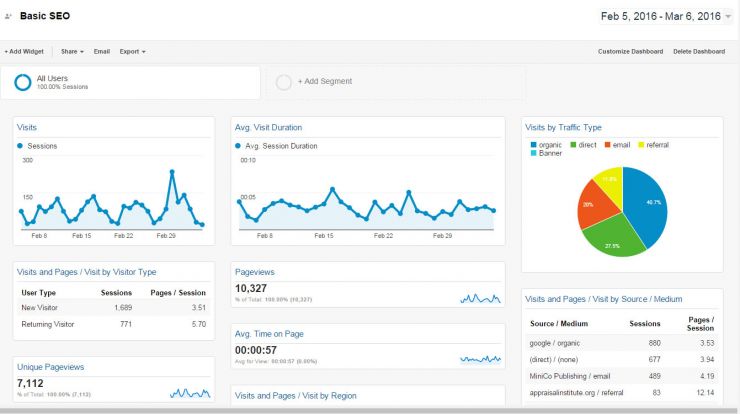740x414 pixels.
Task: Click the Email toolbar option
Action: point(101,51)
